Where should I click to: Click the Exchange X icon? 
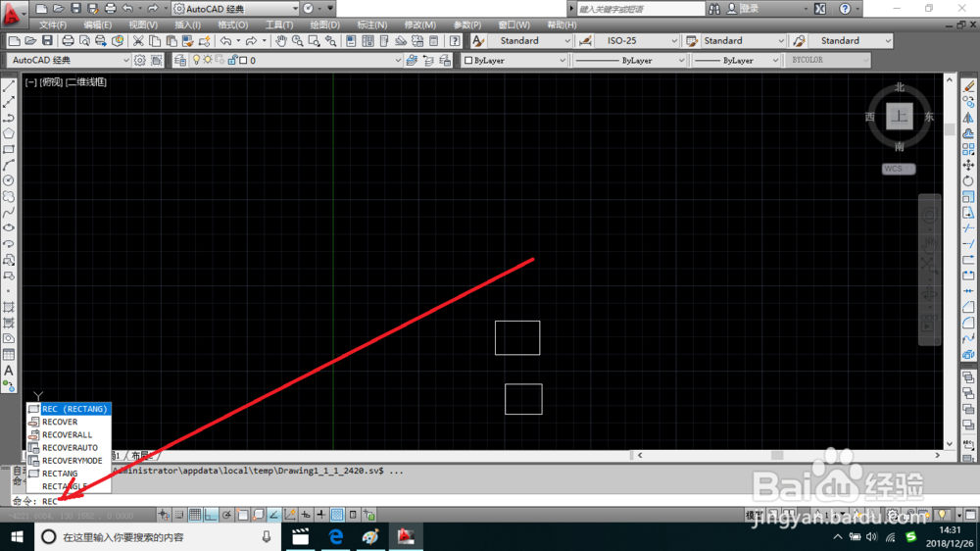[x=820, y=9]
